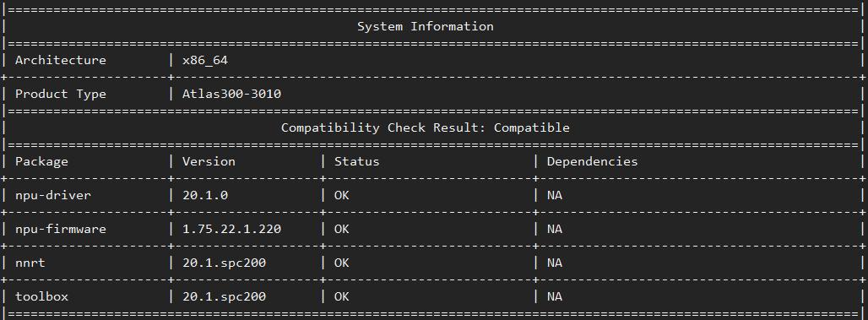
Task: Click the 'Atlas300-3010' product value
Action: click(x=231, y=94)
